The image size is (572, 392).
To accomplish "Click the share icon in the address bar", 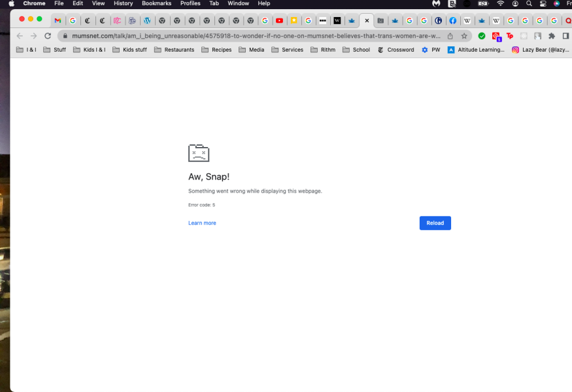I will (x=450, y=36).
